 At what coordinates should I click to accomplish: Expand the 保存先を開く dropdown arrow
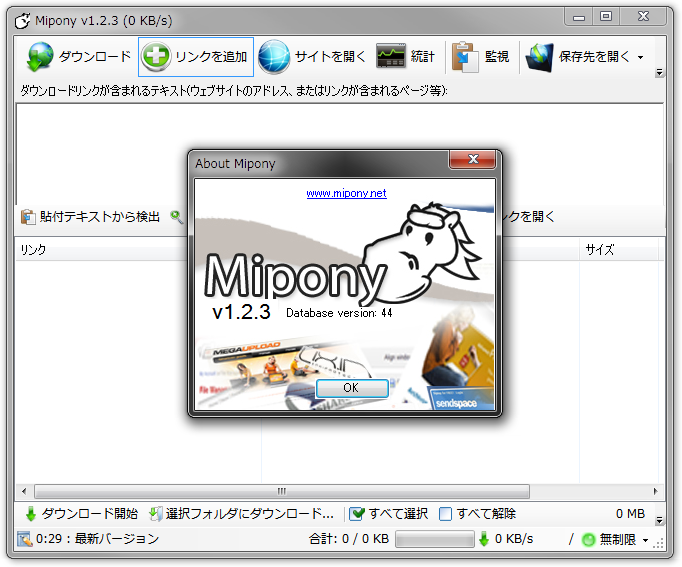click(x=640, y=57)
